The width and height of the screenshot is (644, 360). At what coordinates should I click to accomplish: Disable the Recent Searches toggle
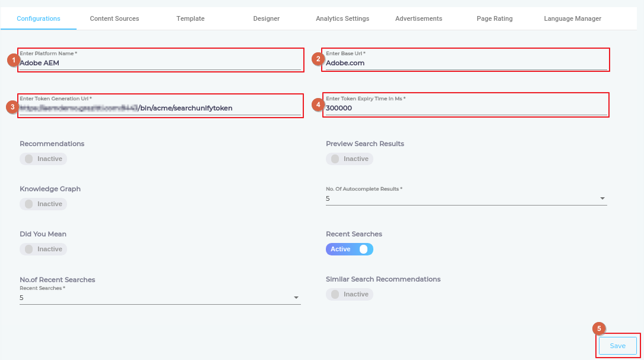350,250
